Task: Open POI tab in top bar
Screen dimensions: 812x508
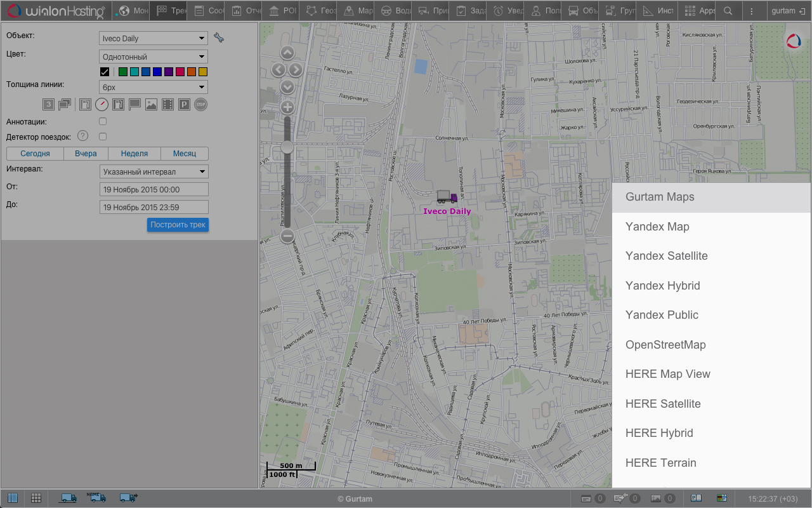Action: coord(281,11)
